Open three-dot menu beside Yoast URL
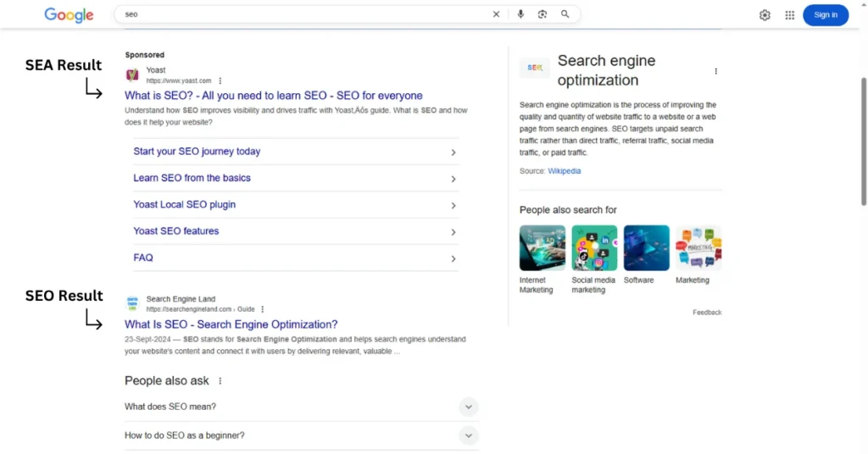The image size is (868, 454). click(220, 81)
